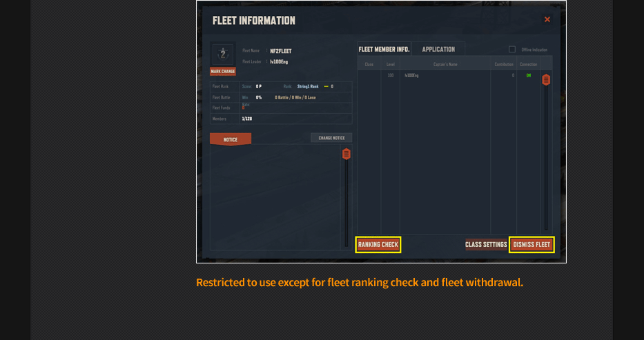Sort by Captain's Name column header
This screenshot has height=340, width=644.
click(x=445, y=65)
